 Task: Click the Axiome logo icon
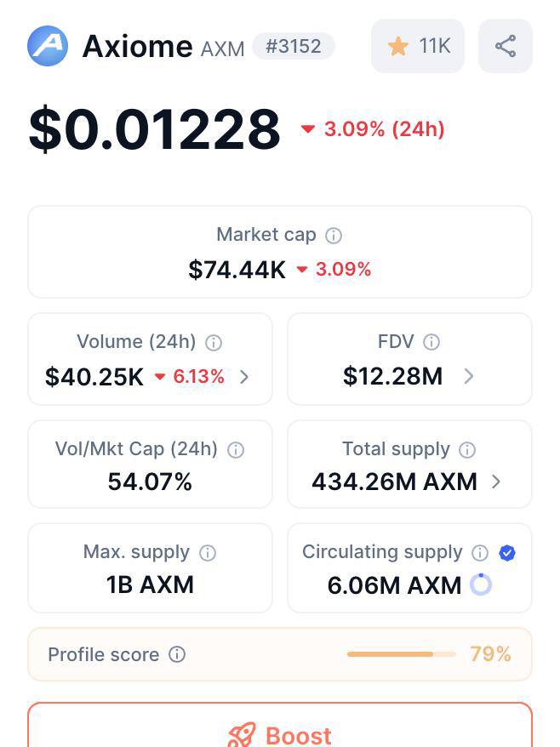coord(48,46)
